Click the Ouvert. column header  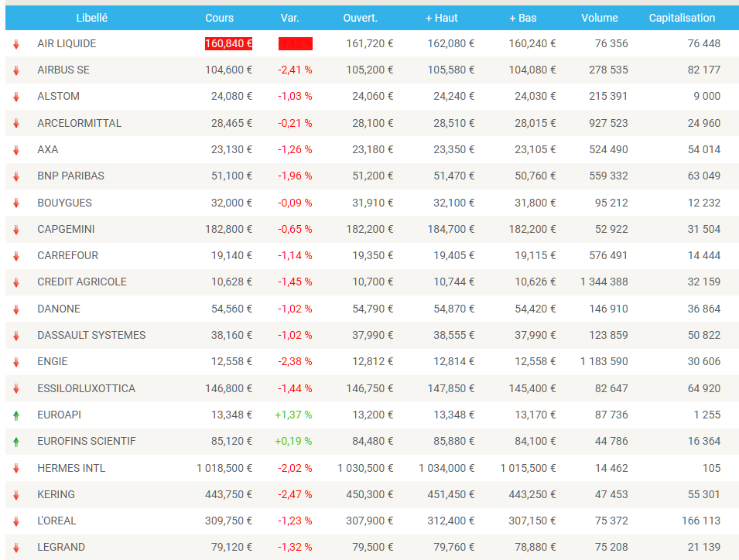point(360,18)
